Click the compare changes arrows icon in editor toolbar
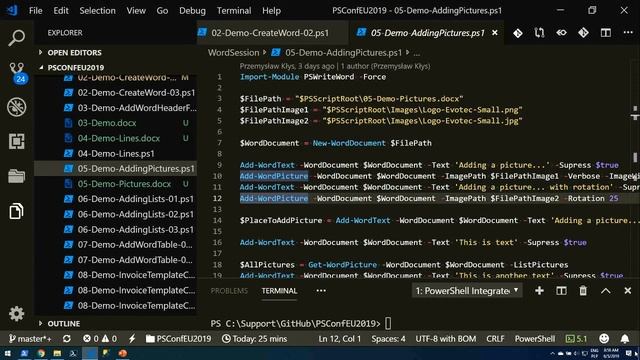 pos(539,33)
